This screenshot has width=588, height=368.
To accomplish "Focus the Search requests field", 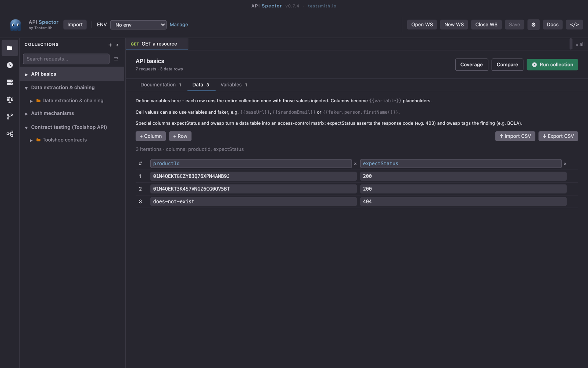I will 66,59.
